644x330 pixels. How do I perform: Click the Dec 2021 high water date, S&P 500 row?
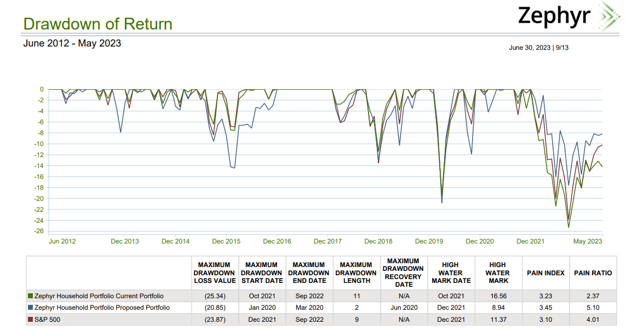pos(451,320)
